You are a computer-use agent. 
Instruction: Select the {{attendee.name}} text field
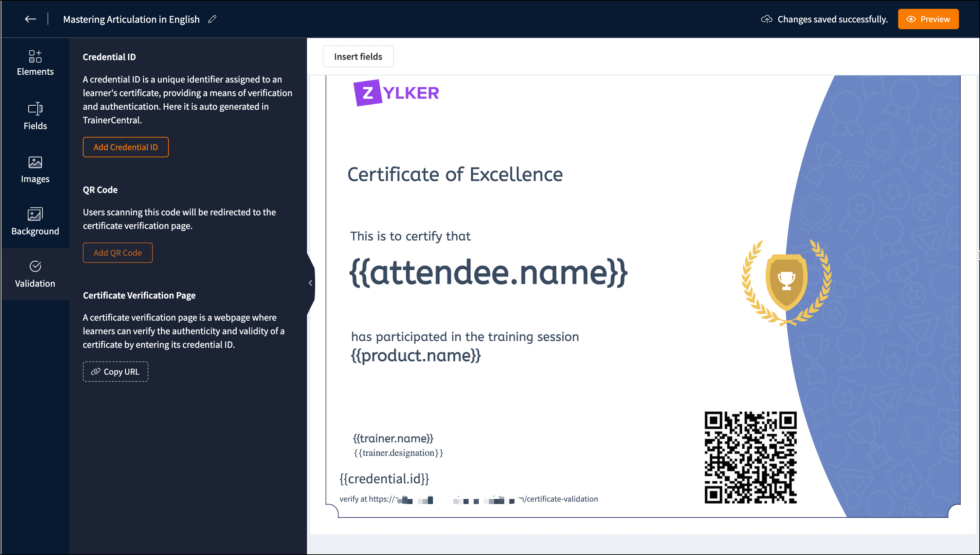click(x=488, y=272)
